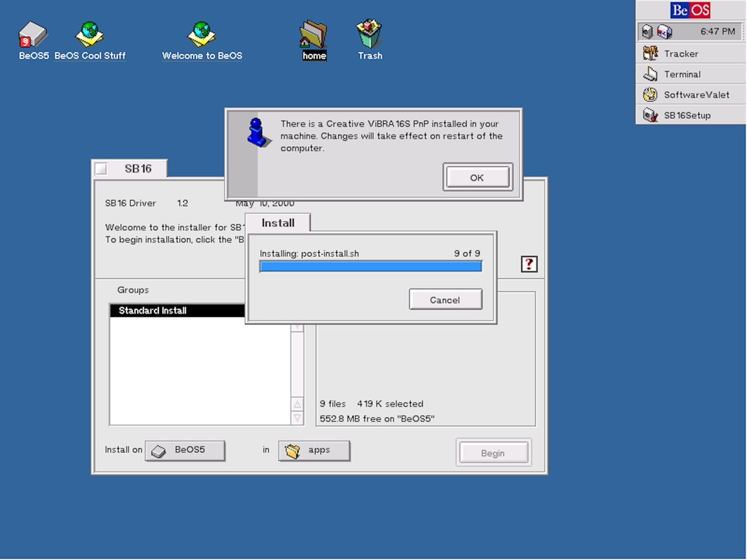Cancel the post-install.sh installation
Screen dimensions: 747x560
click(x=445, y=300)
